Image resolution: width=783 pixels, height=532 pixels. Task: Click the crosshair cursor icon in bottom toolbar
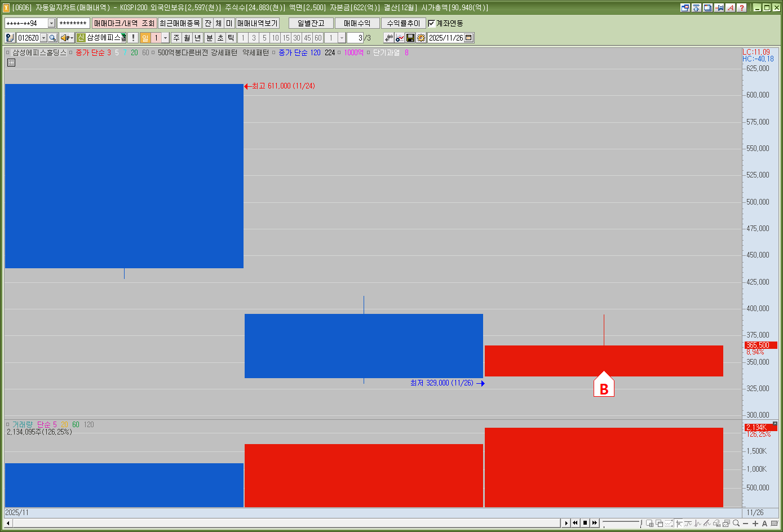(679, 523)
